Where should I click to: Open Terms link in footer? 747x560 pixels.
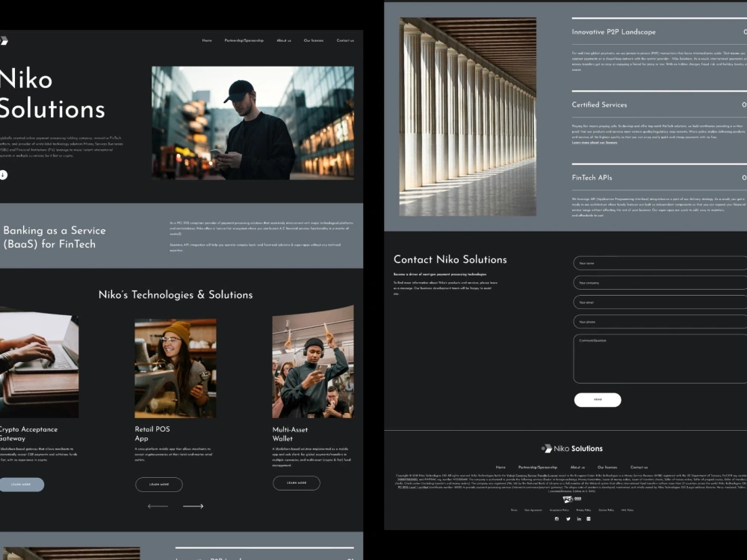514,510
